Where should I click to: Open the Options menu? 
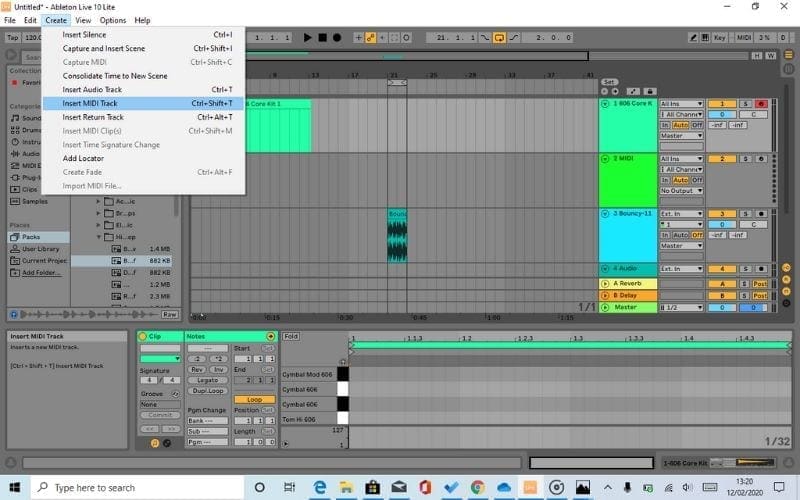pyautogui.click(x=112, y=20)
